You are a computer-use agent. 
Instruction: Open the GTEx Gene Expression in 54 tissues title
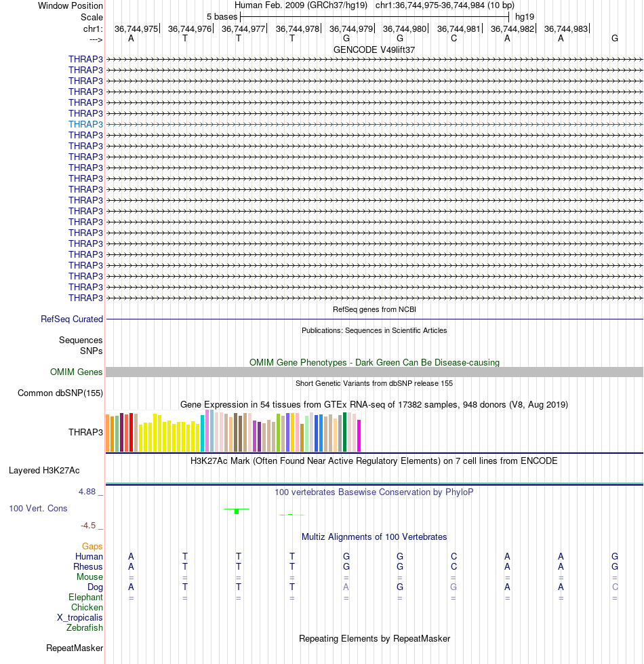point(374,404)
